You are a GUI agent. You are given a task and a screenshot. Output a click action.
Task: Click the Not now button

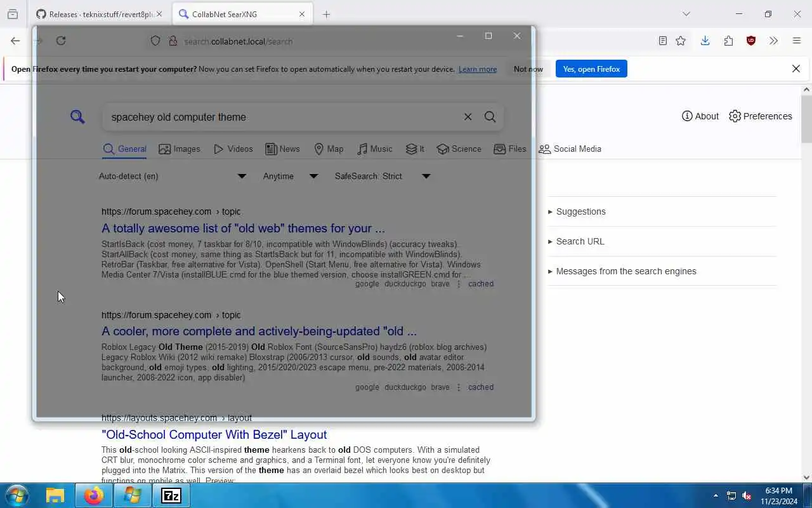(528, 69)
